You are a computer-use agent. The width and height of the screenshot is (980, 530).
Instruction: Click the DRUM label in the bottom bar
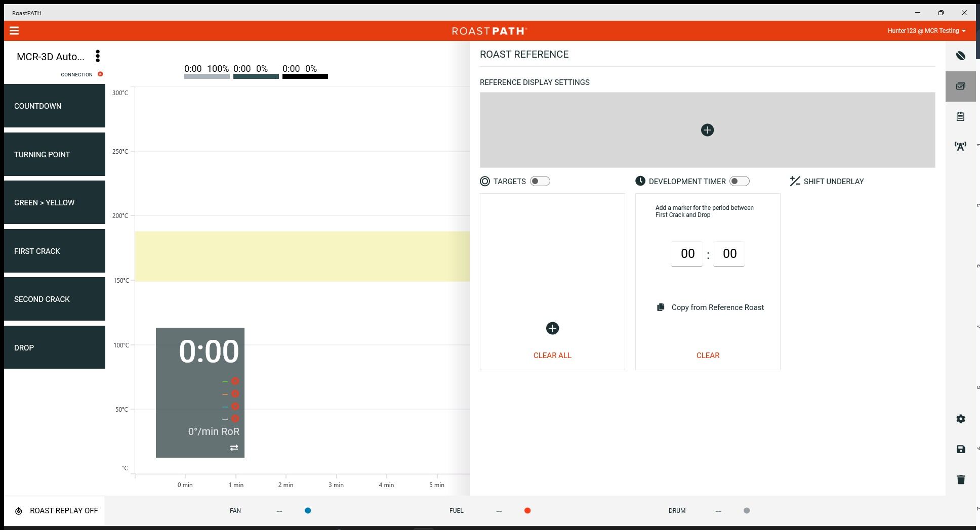coord(677,511)
